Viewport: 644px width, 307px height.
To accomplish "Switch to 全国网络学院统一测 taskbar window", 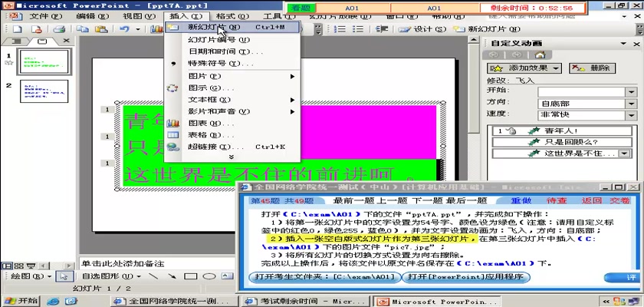I will coord(175,302).
